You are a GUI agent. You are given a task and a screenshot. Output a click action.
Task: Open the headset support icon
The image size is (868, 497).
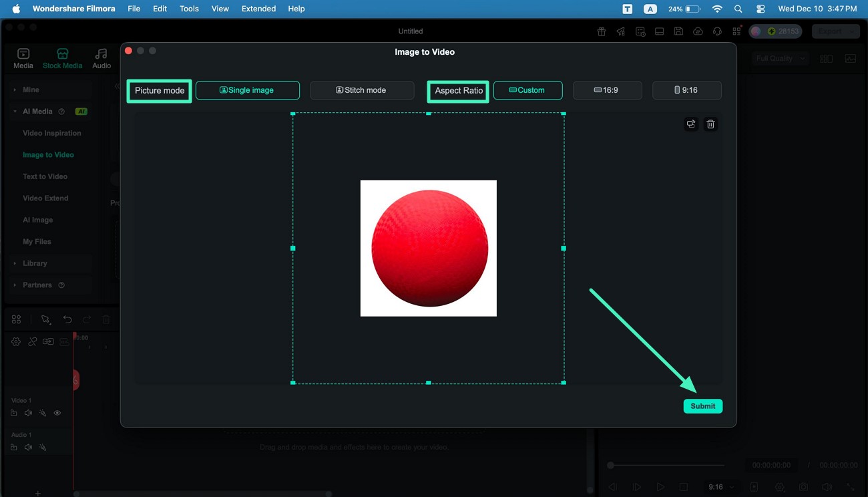(x=717, y=31)
